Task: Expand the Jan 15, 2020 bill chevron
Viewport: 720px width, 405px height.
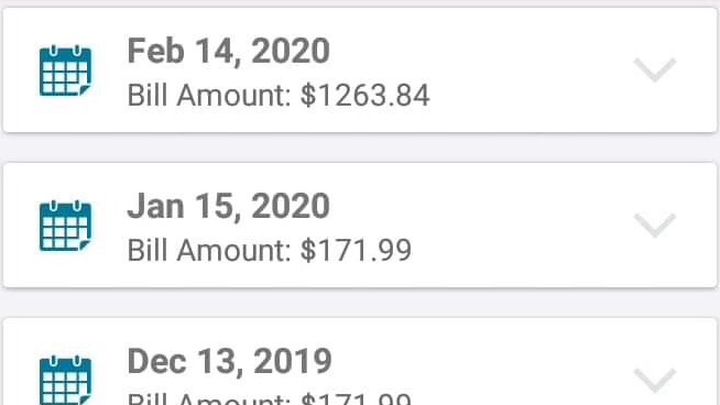Action: 655,224
